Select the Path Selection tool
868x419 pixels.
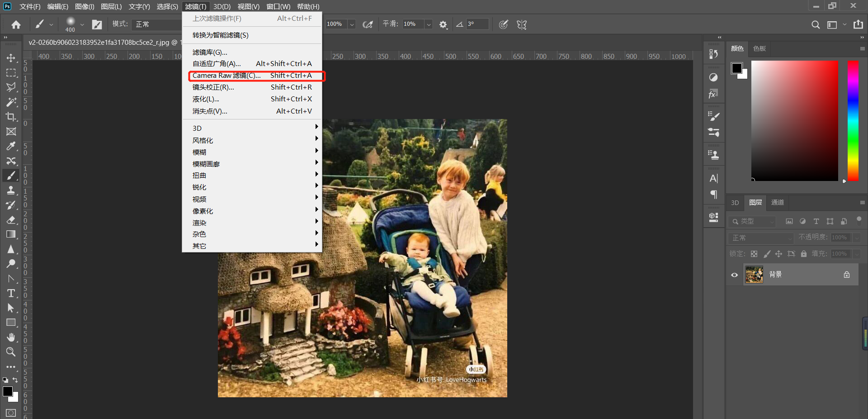[11, 308]
